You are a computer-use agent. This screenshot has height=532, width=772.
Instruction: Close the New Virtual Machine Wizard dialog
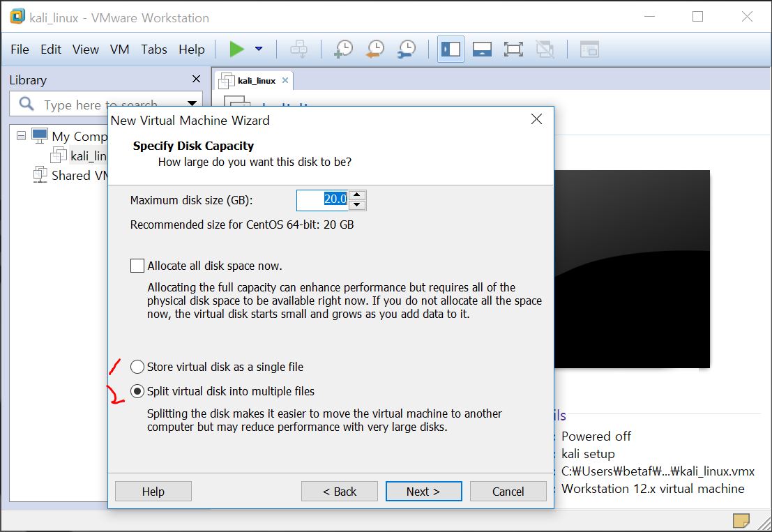pyautogui.click(x=537, y=119)
